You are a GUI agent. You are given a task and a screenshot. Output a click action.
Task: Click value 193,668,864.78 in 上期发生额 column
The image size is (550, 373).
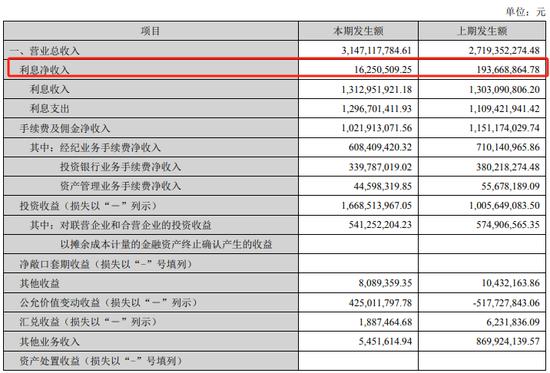point(508,69)
